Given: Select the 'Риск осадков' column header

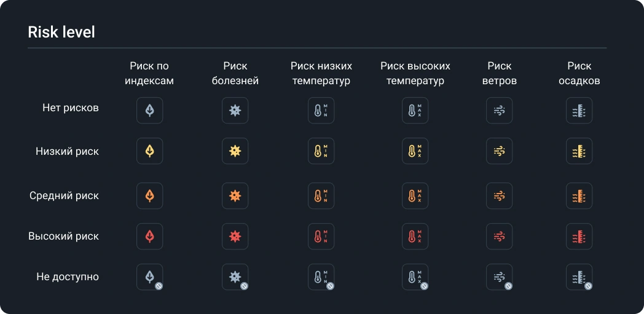Looking at the screenshot, I should click(579, 73).
